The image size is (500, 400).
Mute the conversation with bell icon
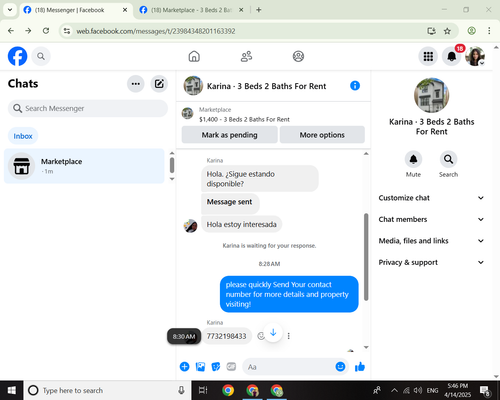(413, 159)
